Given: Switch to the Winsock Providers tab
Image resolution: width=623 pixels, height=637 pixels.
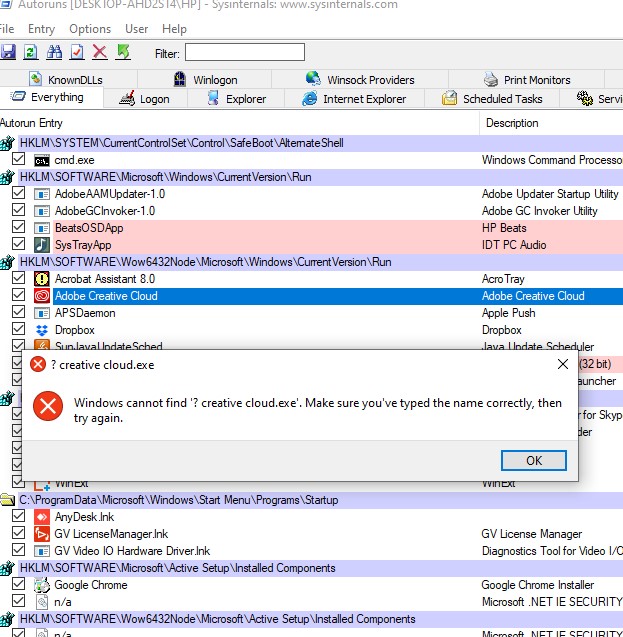Looking at the screenshot, I should 360,79.
